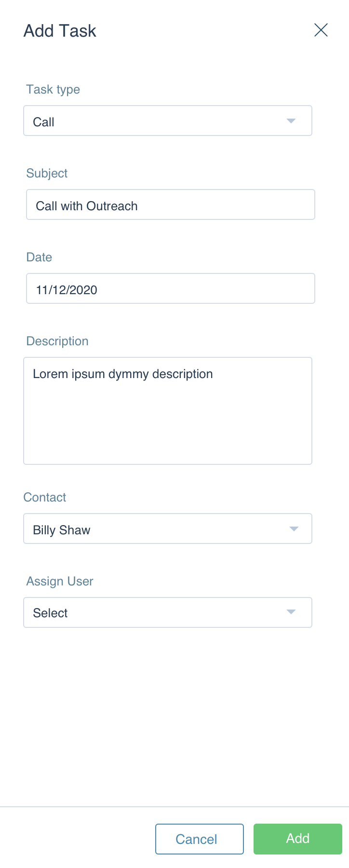The width and height of the screenshot is (349, 868).
Task: Click the 'Subject' field label
Action: pyautogui.click(x=47, y=174)
